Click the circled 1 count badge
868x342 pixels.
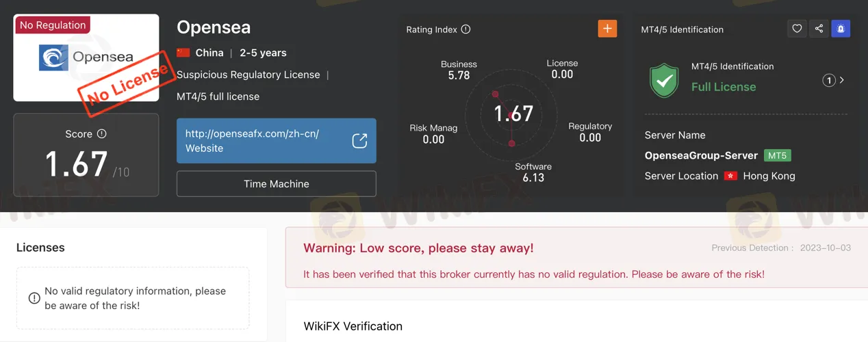click(829, 81)
